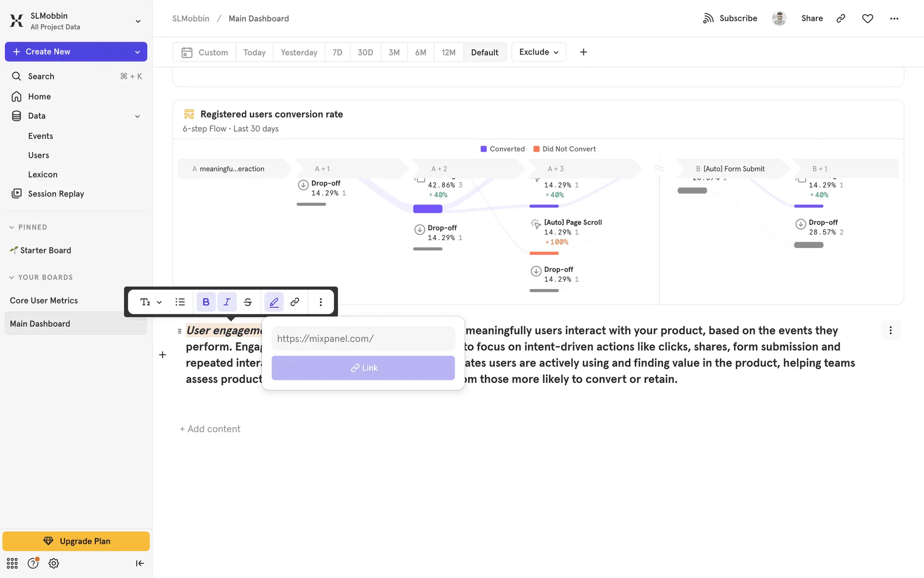Expand the Create New dropdown arrow
The height and width of the screenshot is (578, 924).
(138, 52)
